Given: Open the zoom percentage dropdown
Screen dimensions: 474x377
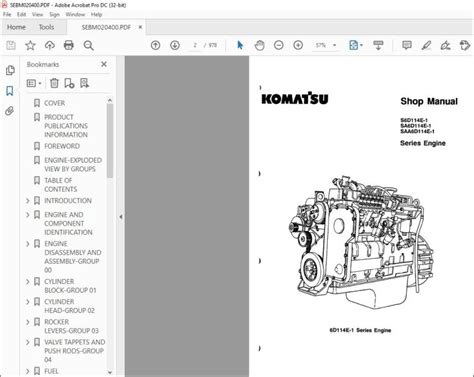Looking at the screenshot, I should pos(335,45).
